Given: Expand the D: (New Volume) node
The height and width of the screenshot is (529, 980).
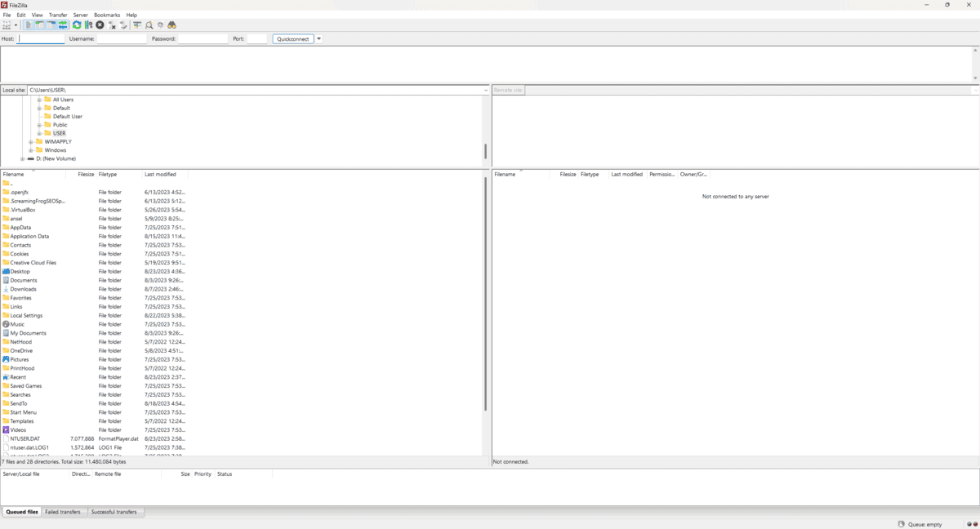Looking at the screenshot, I should 22,158.
